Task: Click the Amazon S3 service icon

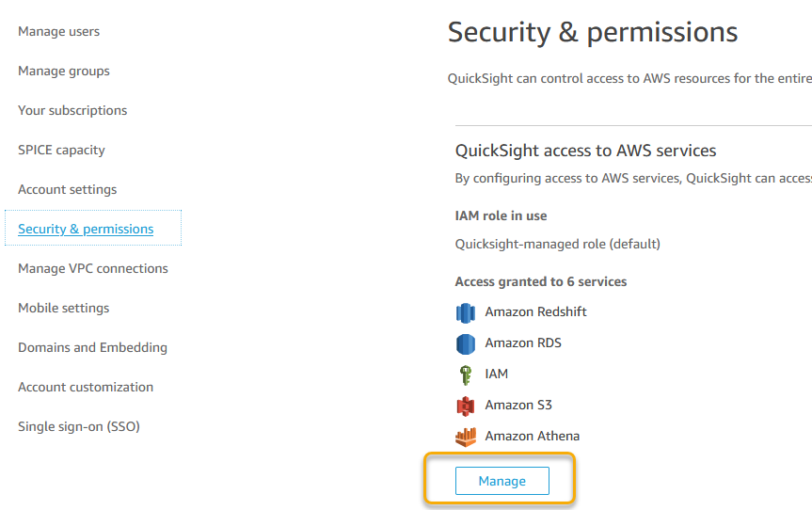Action: [466, 406]
